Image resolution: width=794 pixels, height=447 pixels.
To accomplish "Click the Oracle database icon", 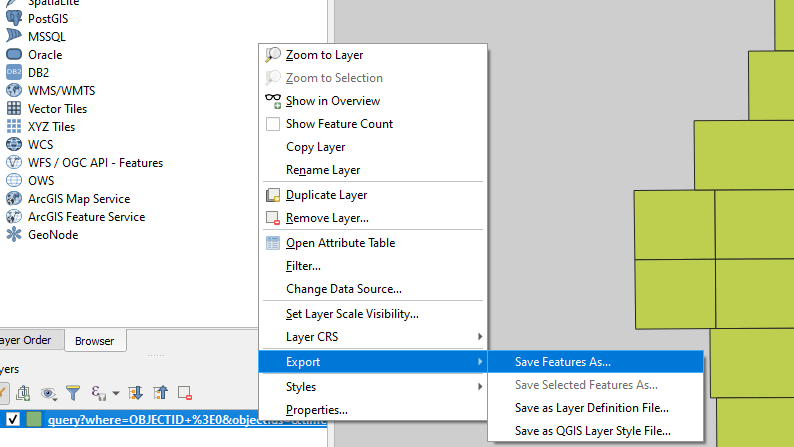I will click(14, 54).
